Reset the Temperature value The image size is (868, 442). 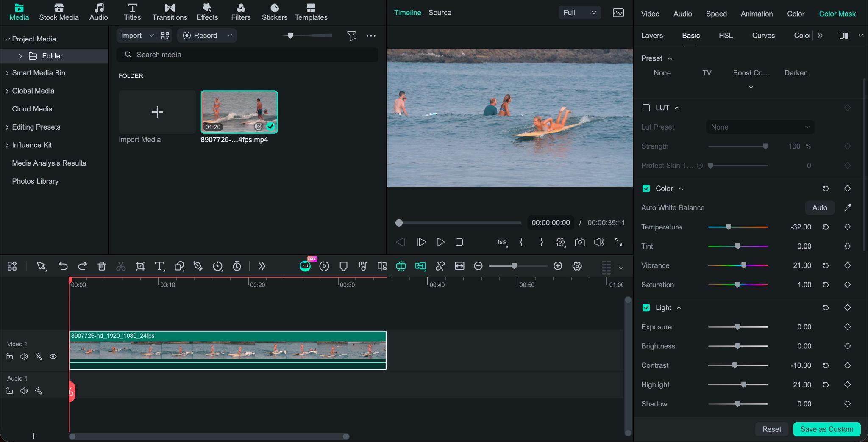click(x=826, y=227)
